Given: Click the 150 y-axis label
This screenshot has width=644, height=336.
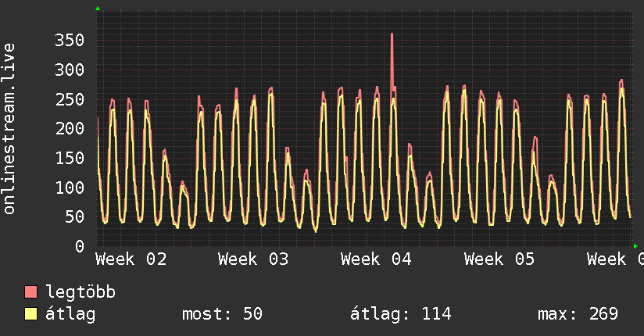Looking at the screenshot, I should (70, 158).
